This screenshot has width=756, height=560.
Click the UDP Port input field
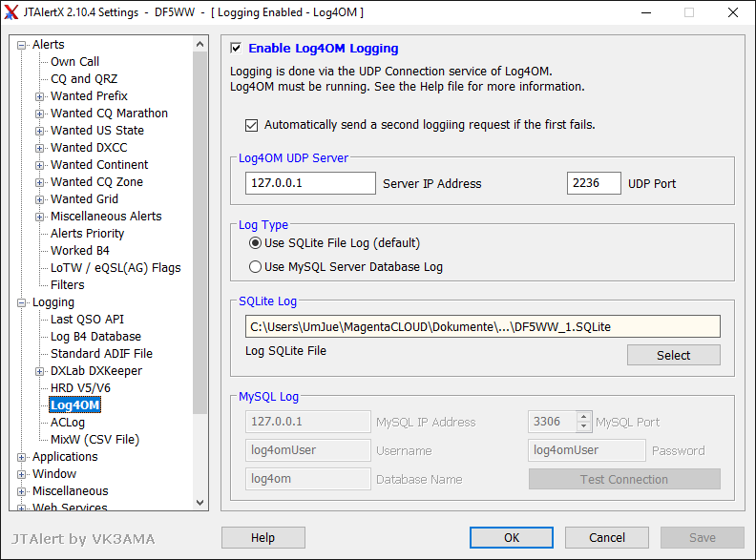click(x=594, y=183)
